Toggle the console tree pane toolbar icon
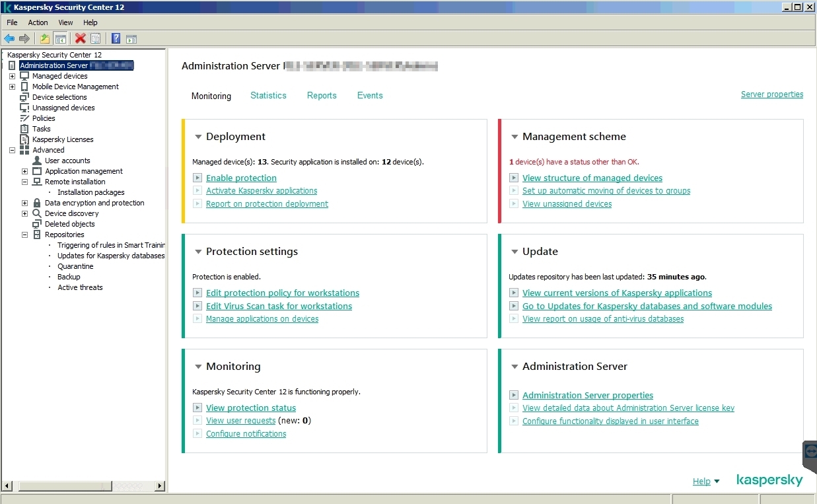This screenshot has height=504, width=817. [x=60, y=39]
